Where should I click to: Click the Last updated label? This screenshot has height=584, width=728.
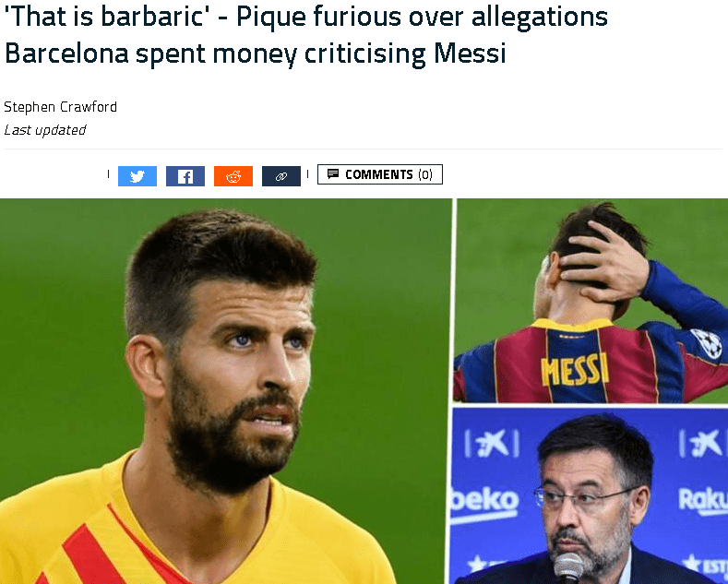[x=45, y=130]
